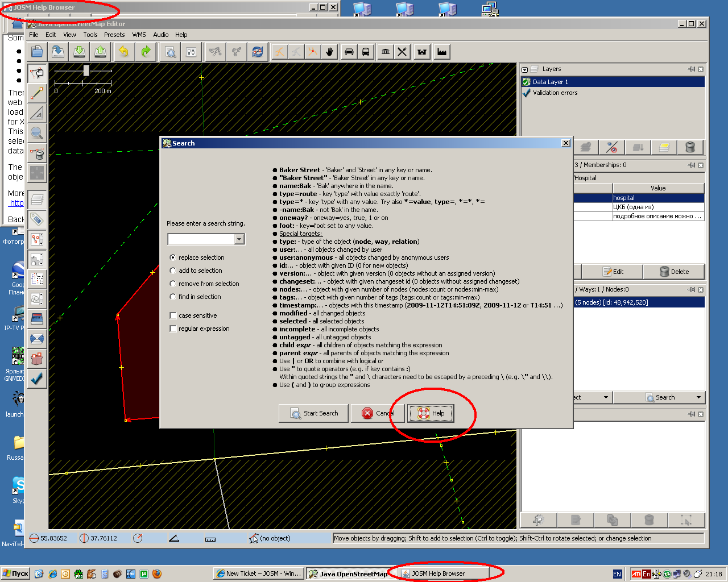Click the zoom slider handle on map

(86, 70)
